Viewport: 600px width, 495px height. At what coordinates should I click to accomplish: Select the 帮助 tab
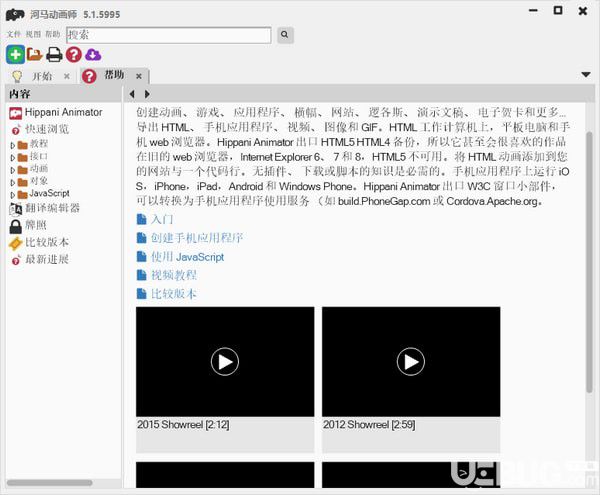pyautogui.click(x=114, y=75)
